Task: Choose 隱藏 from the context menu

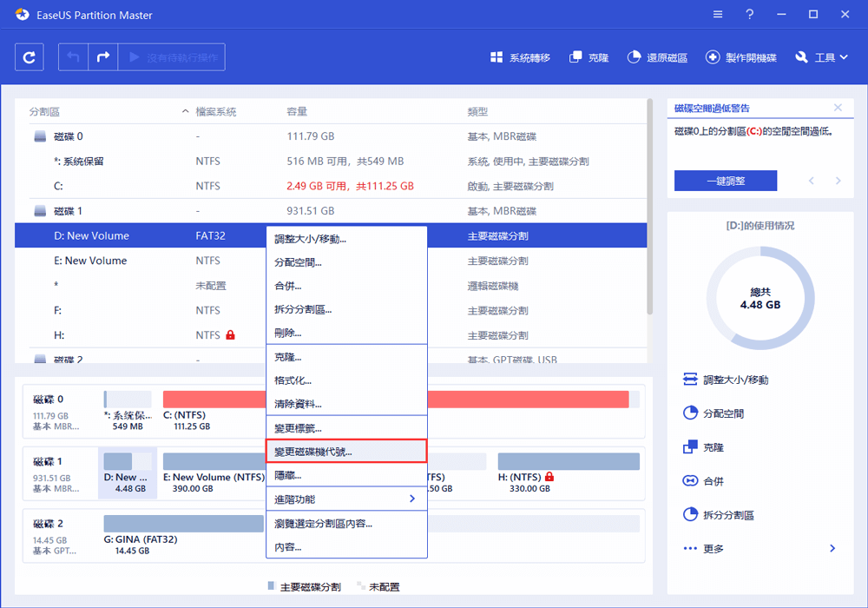Action: [346, 475]
